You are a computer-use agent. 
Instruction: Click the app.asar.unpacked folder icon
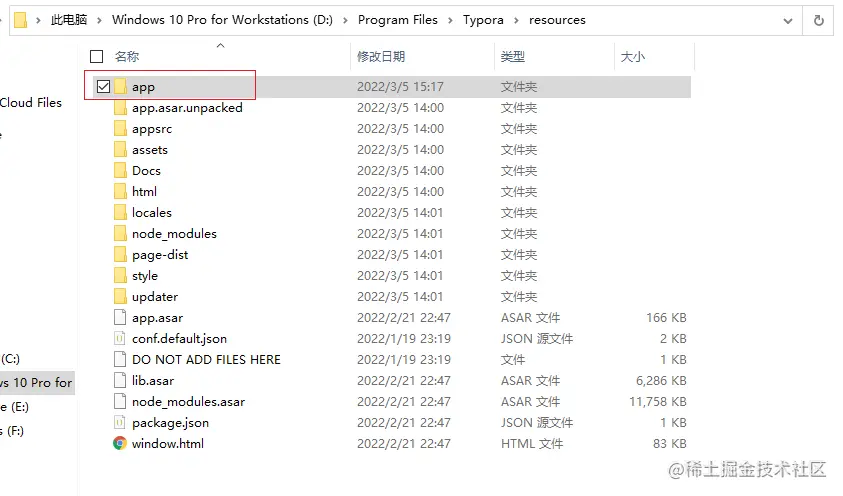120,107
